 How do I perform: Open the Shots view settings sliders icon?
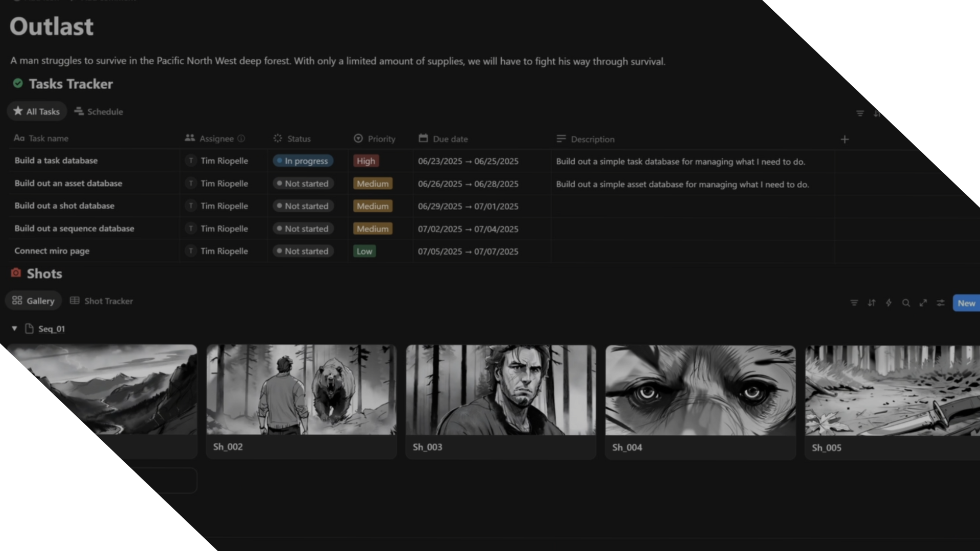coord(941,303)
